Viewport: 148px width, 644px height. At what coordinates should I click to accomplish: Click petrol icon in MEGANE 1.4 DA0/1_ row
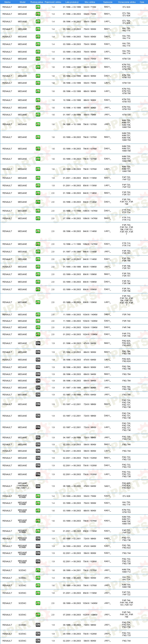coord(38,37)
